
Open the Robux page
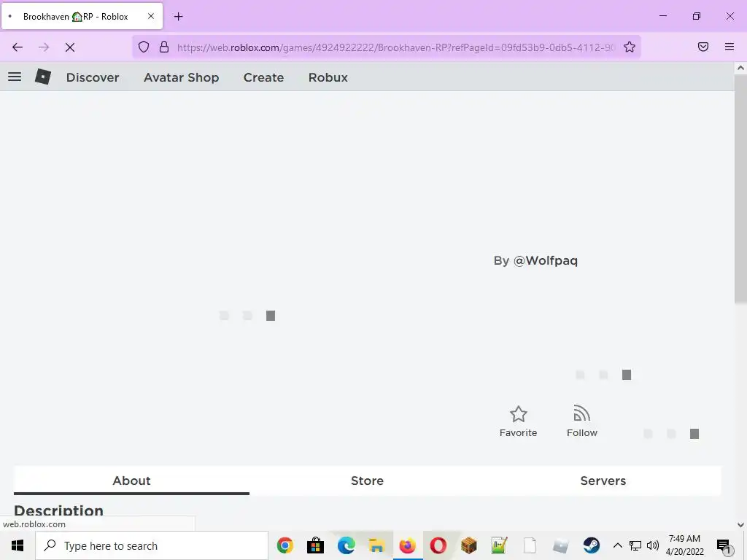pos(328,77)
